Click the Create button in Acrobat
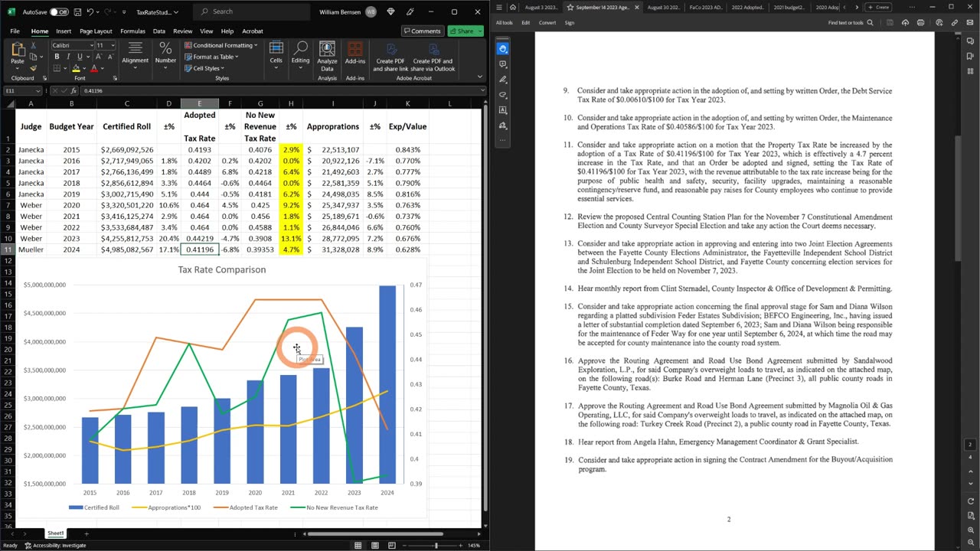Screen dimensions: 980x551 point(879,7)
